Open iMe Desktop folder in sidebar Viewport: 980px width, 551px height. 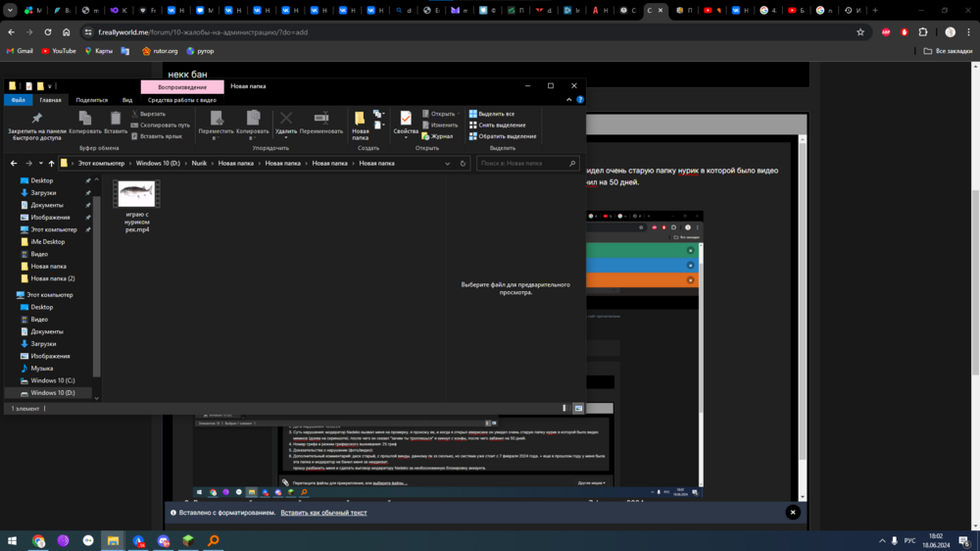tap(47, 241)
